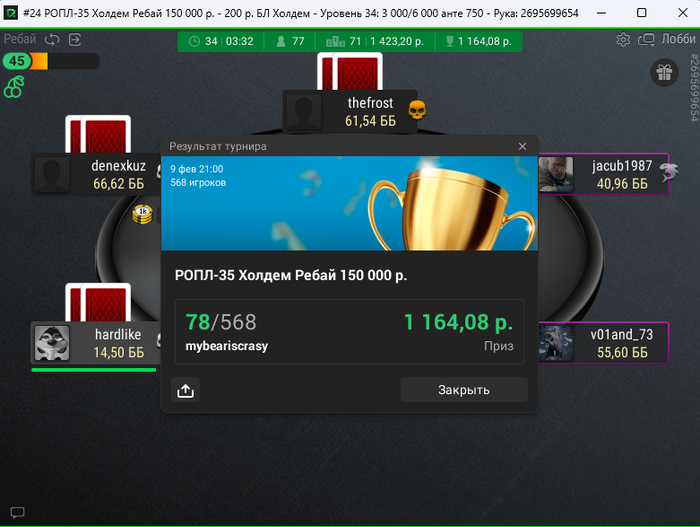
Task: Click the rebuy refresh arrows icon
Action: click(x=52, y=40)
